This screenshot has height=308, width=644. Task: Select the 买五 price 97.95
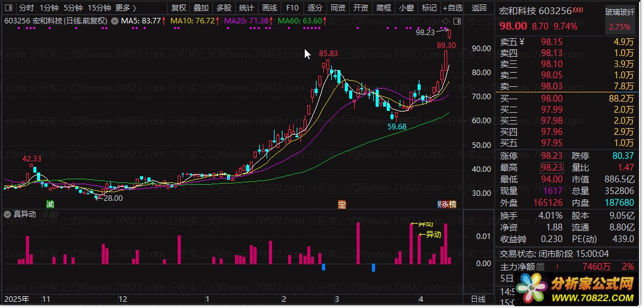pyautogui.click(x=552, y=142)
